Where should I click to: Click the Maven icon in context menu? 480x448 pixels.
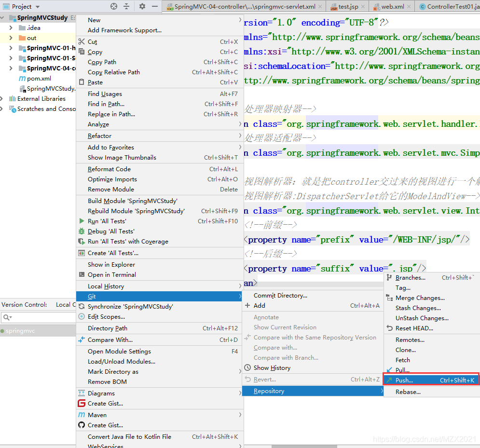click(x=82, y=415)
